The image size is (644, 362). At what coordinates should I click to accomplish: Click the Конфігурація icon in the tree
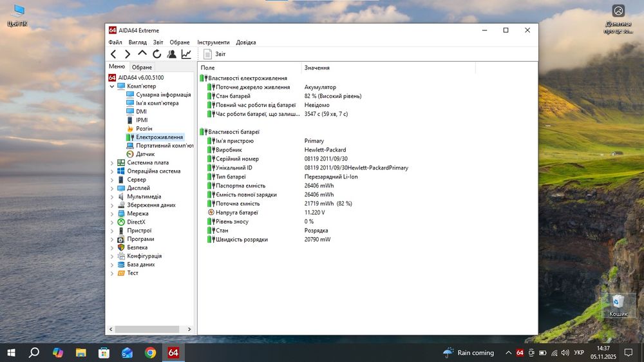coord(121,256)
